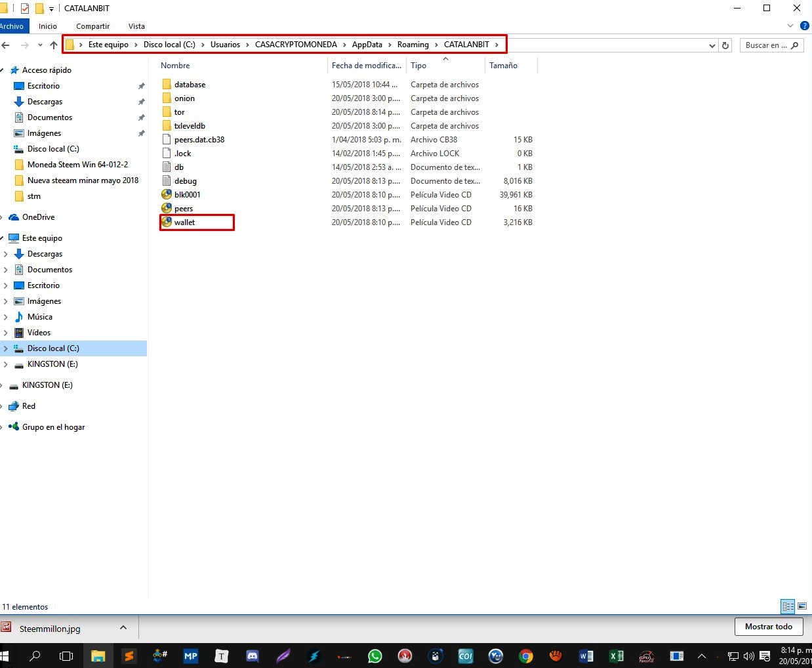812x668 pixels.
Task: Click the AppData breadcrumb segment
Action: pos(367,45)
